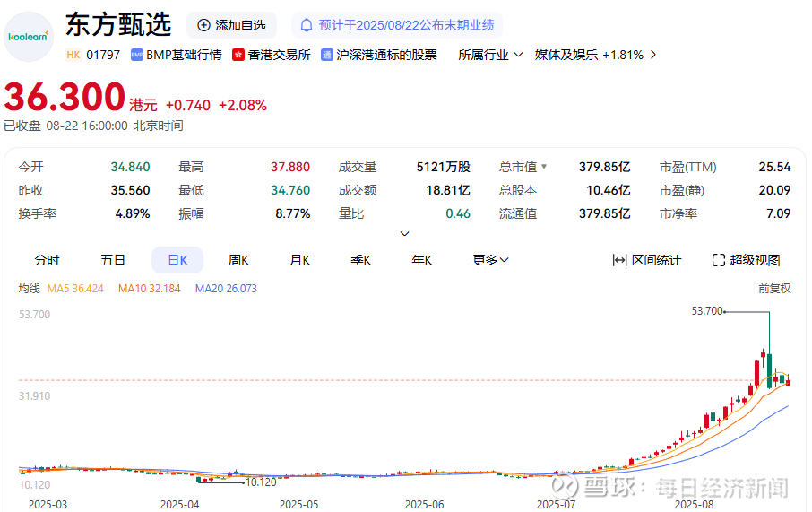The width and height of the screenshot is (812, 512).
Task: Click the 最高 value 37.880
Action: tap(290, 167)
